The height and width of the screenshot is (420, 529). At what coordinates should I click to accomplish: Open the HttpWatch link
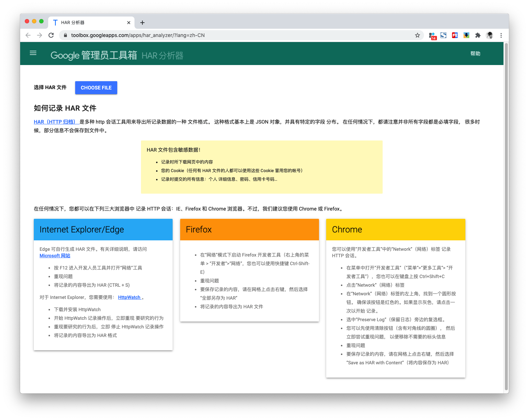tap(129, 297)
